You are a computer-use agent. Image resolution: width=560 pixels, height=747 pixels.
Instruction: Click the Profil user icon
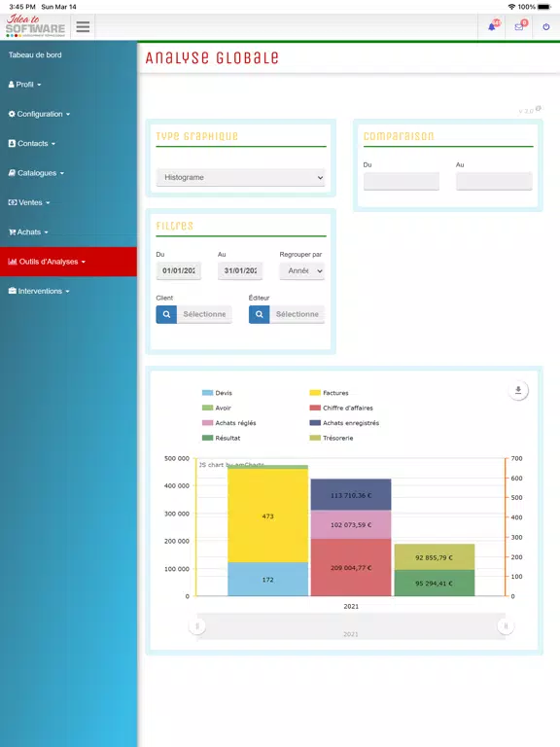[12, 85]
